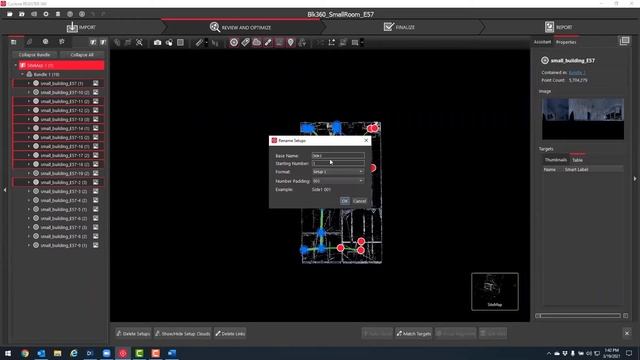
Task: Click the zoom-to-fit magnifier toolbar icon
Action: coord(139,42)
